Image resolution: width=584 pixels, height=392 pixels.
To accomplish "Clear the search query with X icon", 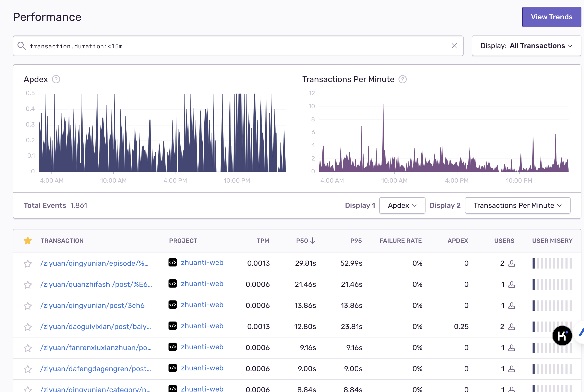I will 454,46.
